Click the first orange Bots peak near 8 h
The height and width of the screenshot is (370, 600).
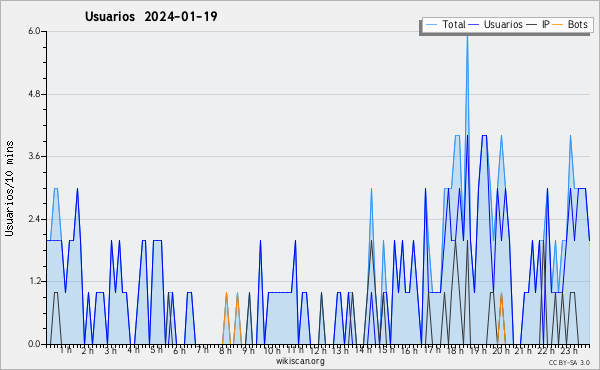[x=226, y=294]
